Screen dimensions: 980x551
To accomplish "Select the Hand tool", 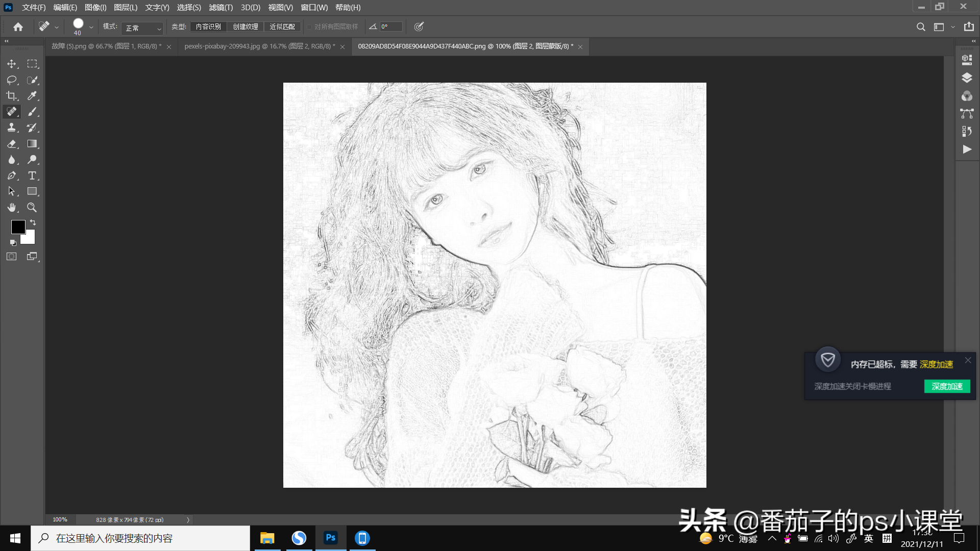I will pyautogui.click(x=12, y=208).
